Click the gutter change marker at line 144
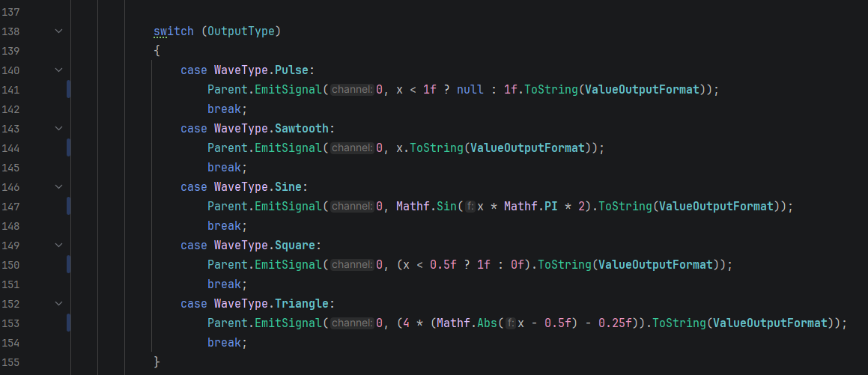 [69, 148]
